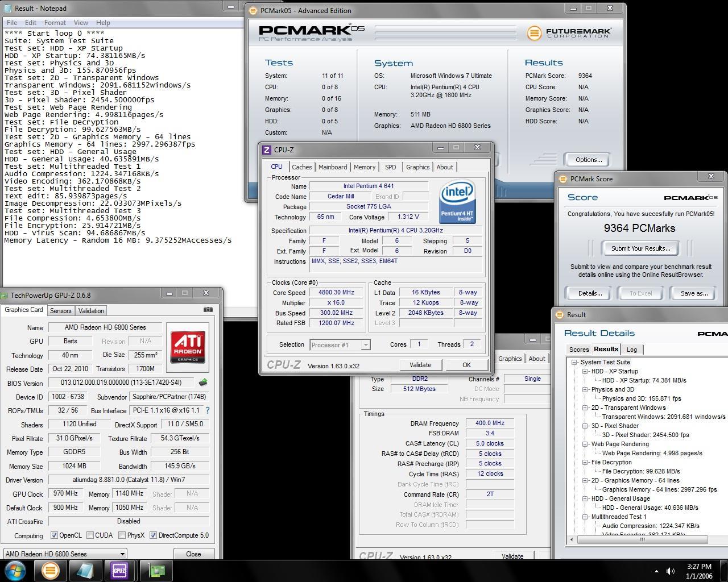Image resolution: width=728 pixels, height=582 pixels.
Task: Toggle the DirectCompute 5.0 checkbox
Action: point(153,535)
